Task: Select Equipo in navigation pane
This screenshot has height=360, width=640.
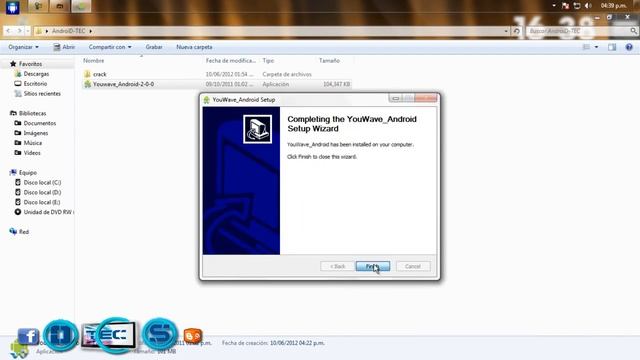Action: [27, 173]
